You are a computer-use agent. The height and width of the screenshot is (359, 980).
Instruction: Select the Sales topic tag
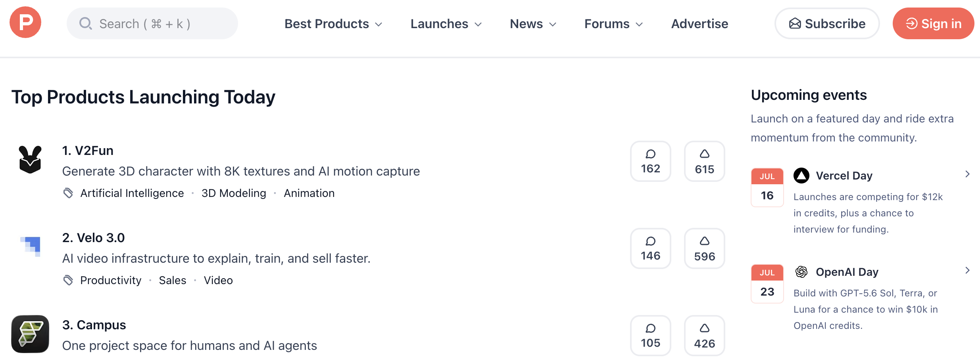pos(173,280)
